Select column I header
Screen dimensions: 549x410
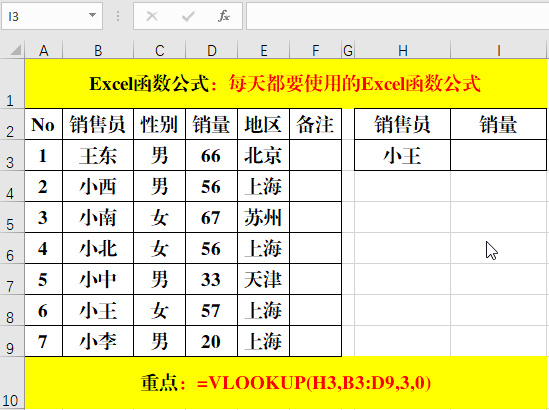coord(499,51)
